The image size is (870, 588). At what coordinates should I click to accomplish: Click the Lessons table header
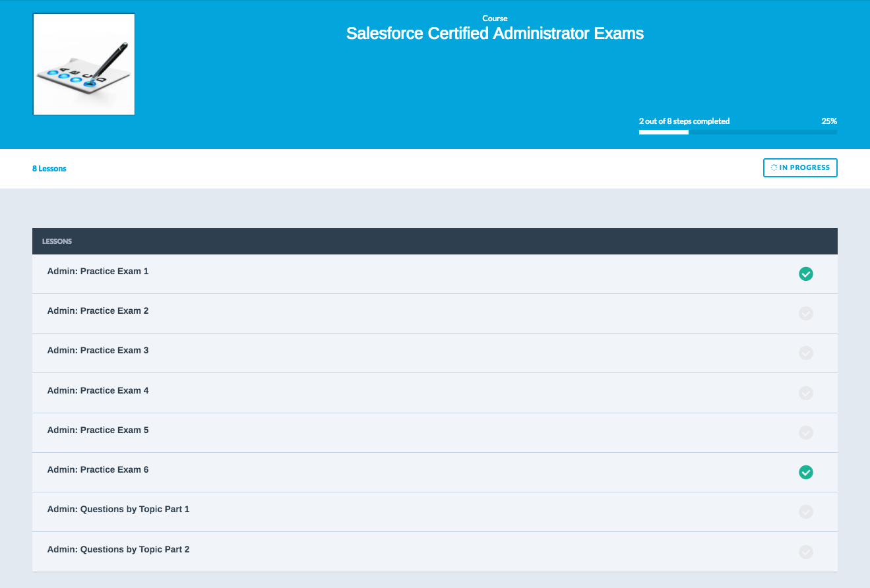click(x=435, y=241)
